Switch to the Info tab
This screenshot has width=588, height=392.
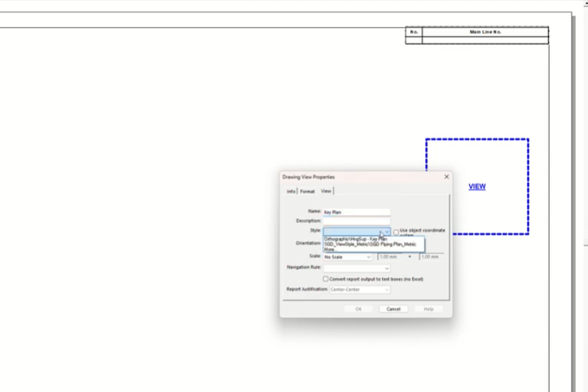tap(290, 191)
